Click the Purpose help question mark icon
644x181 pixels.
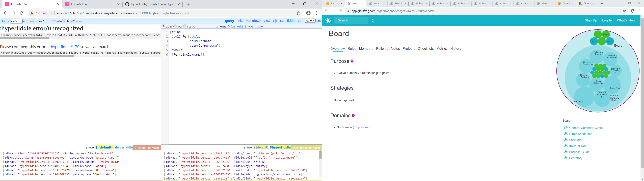coord(352,61)
